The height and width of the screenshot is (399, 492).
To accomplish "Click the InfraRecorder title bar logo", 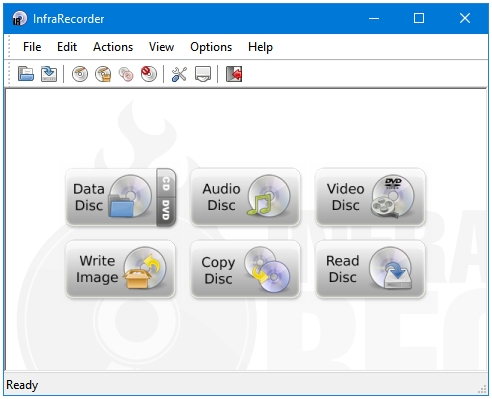I will point(19,19).
